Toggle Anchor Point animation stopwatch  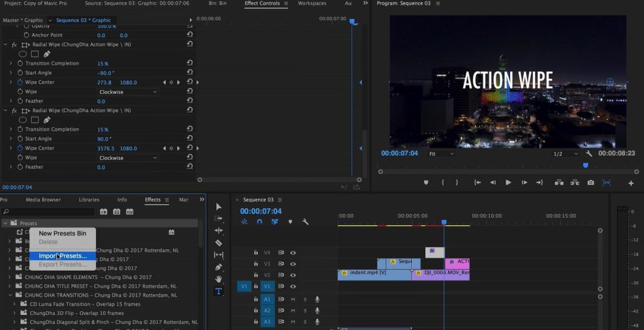point(26,35)
